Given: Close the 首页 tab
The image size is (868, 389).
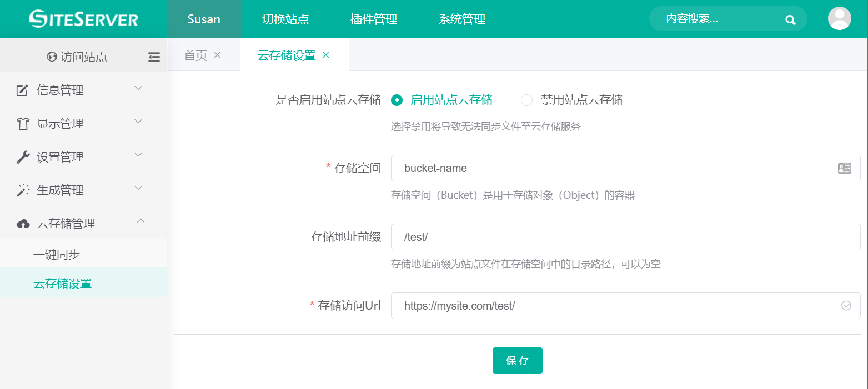Looking at the screenshot, I should pyautogui.click(x=218, y=55).
